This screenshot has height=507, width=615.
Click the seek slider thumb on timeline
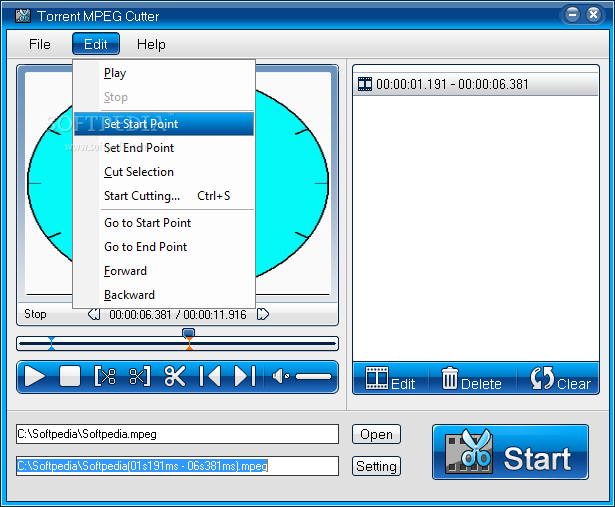pos(189,333)
